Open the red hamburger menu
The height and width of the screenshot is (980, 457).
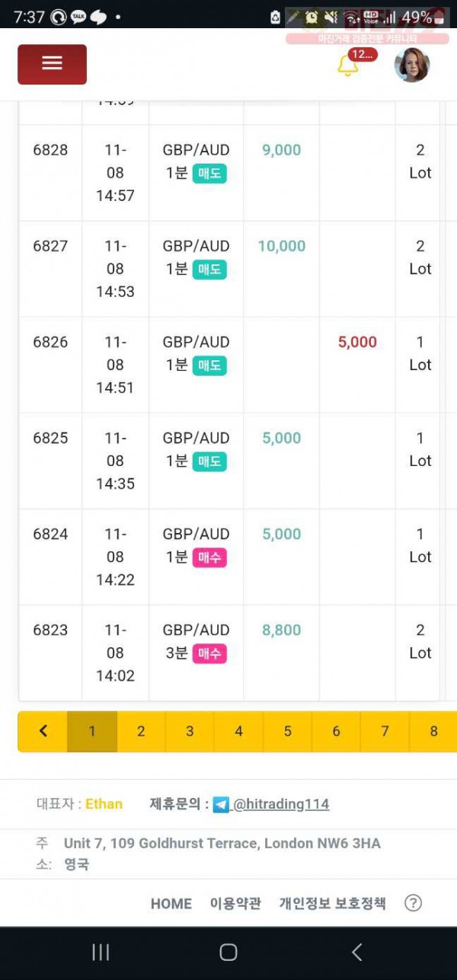(52, 64)
